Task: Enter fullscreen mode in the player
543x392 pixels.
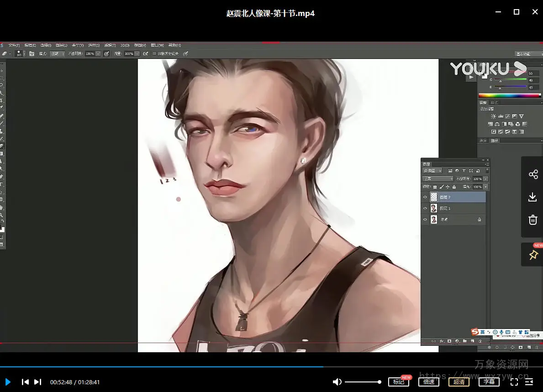Action: click(514, 382)
